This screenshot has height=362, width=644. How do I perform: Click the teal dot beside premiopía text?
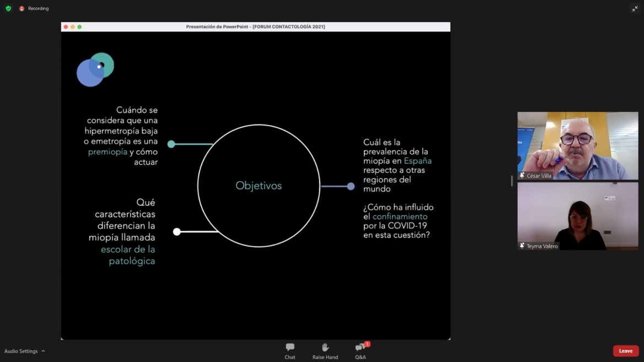tap(171, 144)
